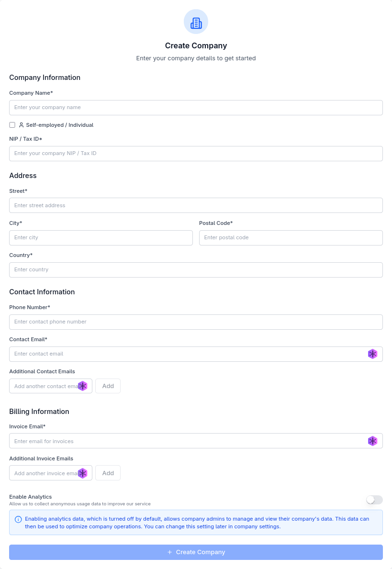Click the Enter city input field
The height and width of the screenshot is (569, 392).
tap(101, 237)
